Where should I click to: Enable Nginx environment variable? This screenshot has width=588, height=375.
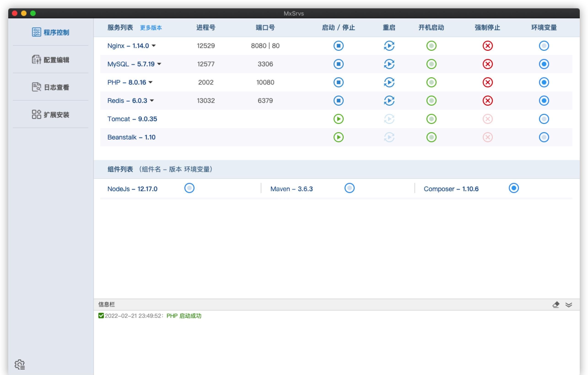pyautogui.click(x=544, y=46)
